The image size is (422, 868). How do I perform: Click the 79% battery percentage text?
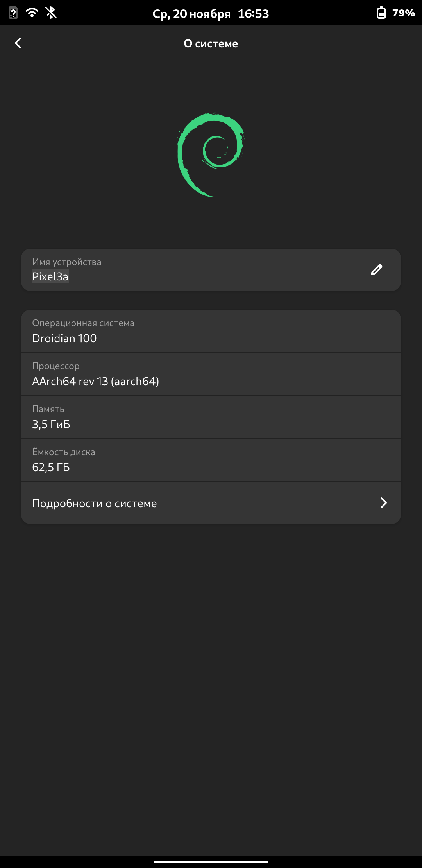[x=404, y=13]
